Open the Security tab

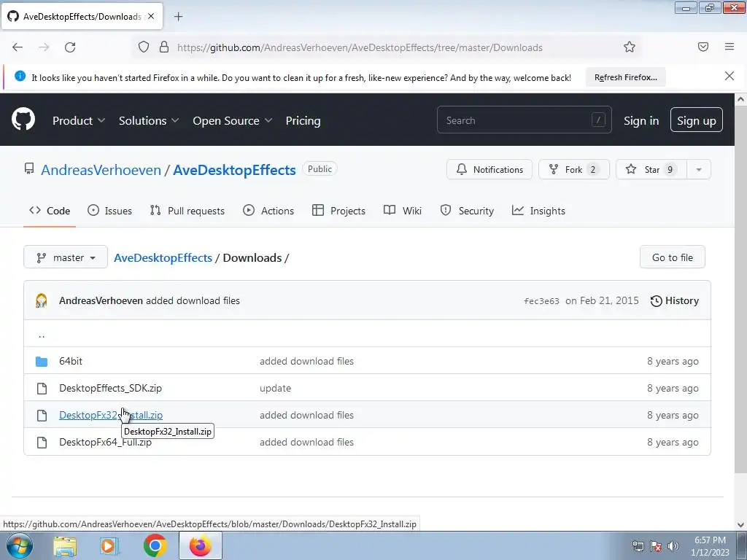point(467,211)
